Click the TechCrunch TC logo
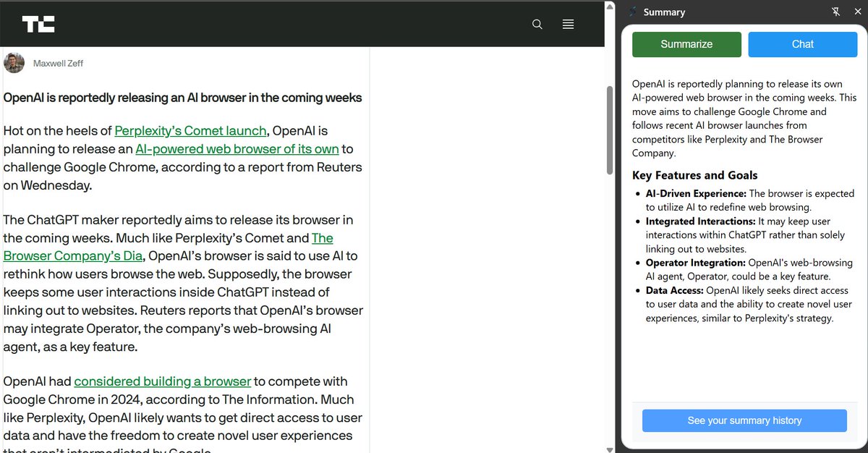The image size is (868, 453). click(x=39, y=24)
